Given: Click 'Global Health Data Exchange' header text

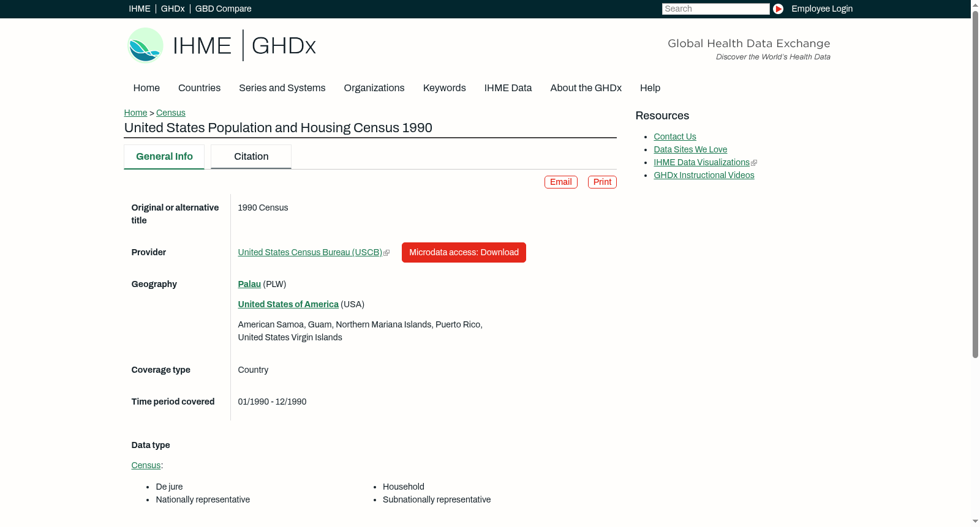Looking at the screenshot, I should coord(748,43).
